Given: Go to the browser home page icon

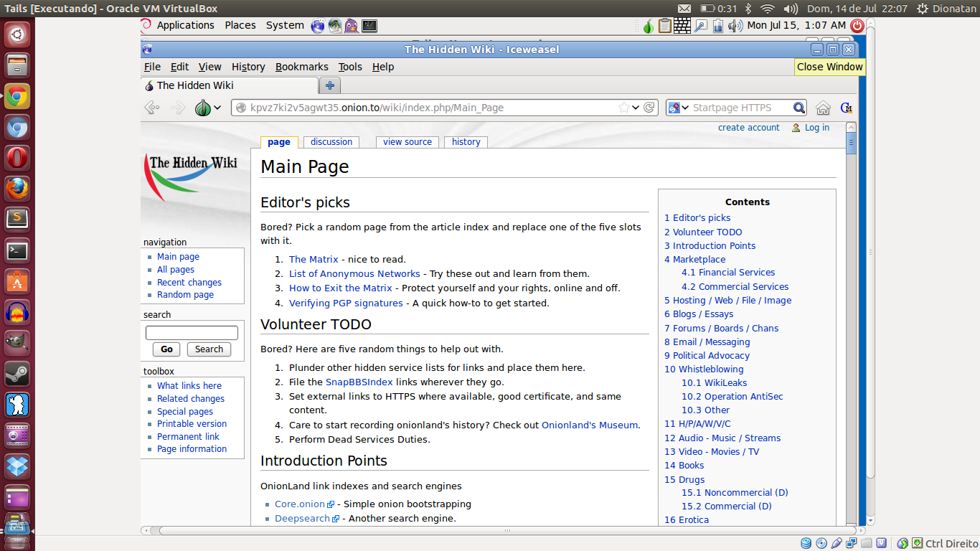Looking at the screenshot, I should tap(823, 108).
